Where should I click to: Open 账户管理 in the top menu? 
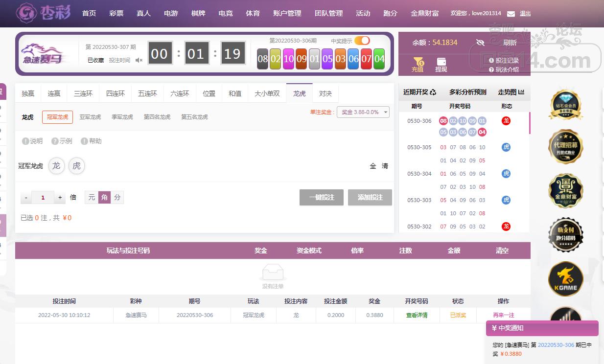[x=287, y=13]
